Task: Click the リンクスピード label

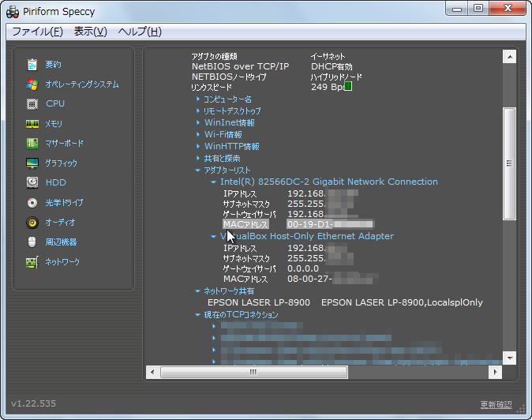Action: tap(212, 87)
